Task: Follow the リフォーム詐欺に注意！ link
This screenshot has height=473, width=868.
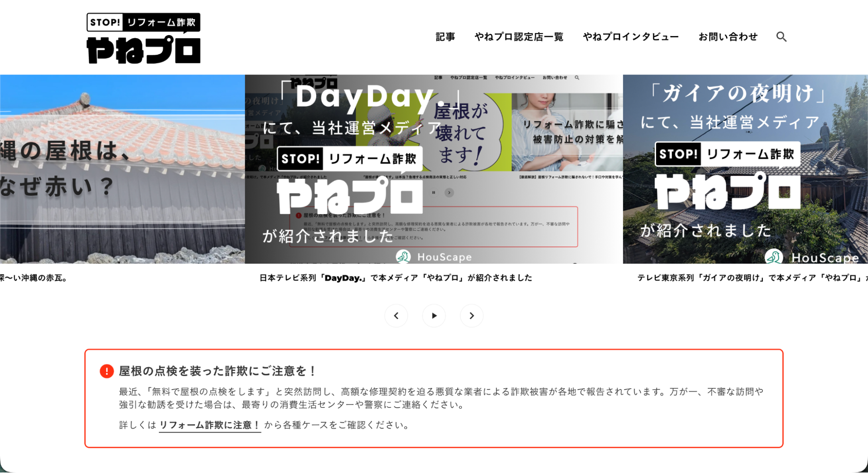Action: 210,425
